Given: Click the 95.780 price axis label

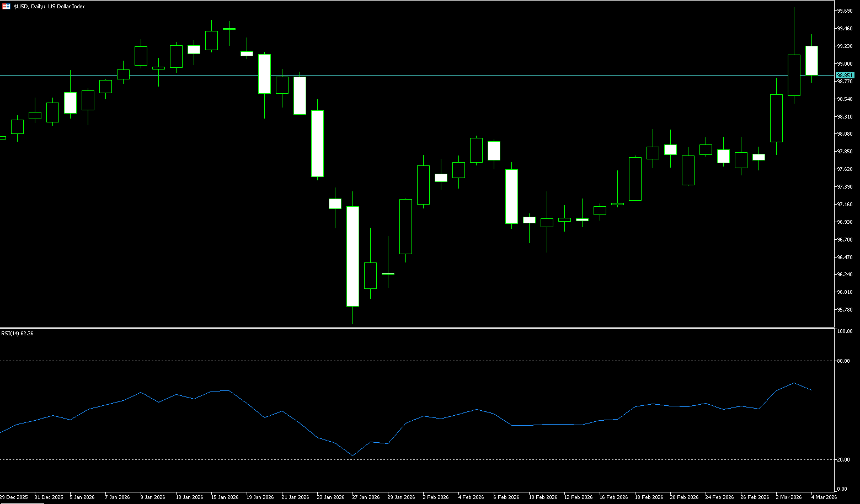Looking at the screenshot, I should pyautogui.click(x=845, y=310).
